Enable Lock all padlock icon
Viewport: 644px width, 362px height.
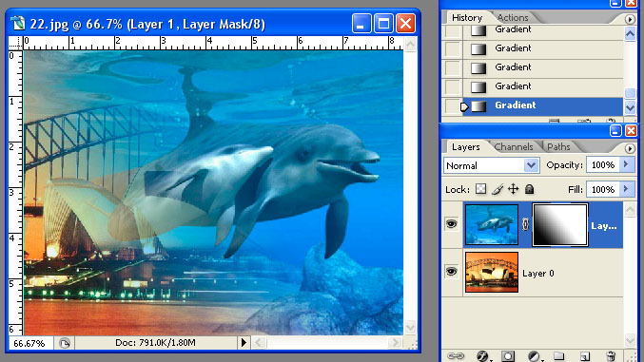pyautogui.click(x=530, y=189)
